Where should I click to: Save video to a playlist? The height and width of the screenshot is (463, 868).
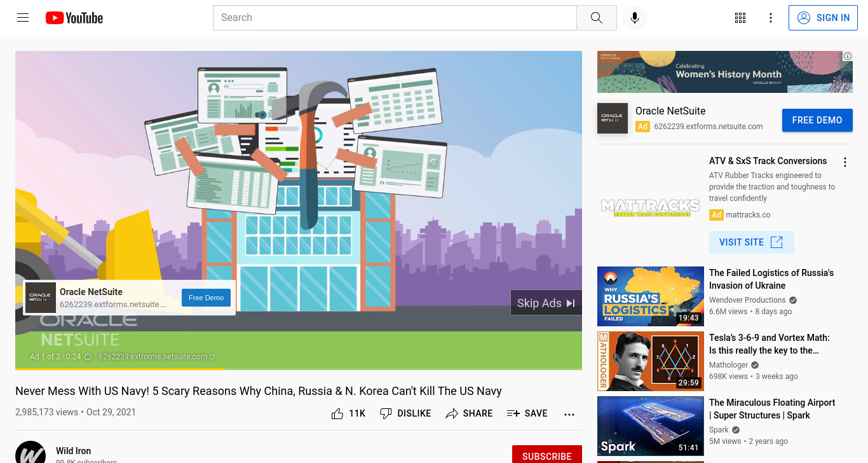click(x=527, y=413)
